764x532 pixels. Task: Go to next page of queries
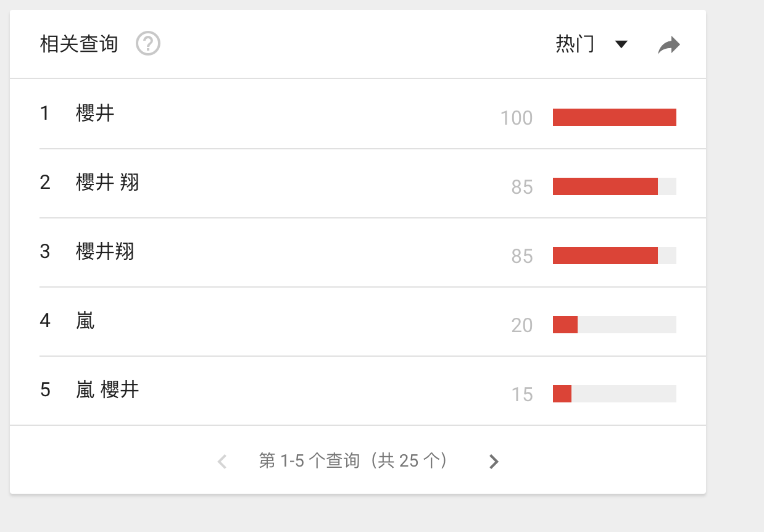click(493, 461)
